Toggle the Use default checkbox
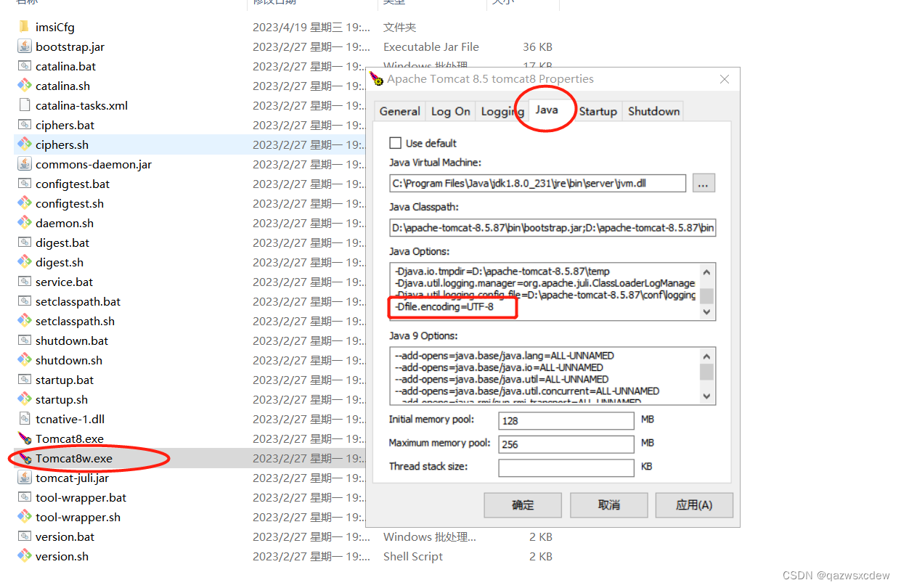 396,143
